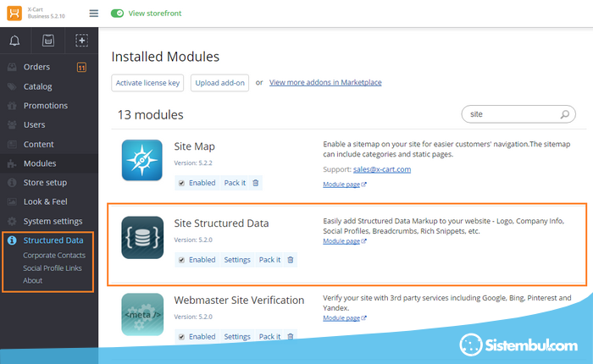This screenshot has height=364, width=593.
Task: Click the Site Structured Data title
Action: 221,223
